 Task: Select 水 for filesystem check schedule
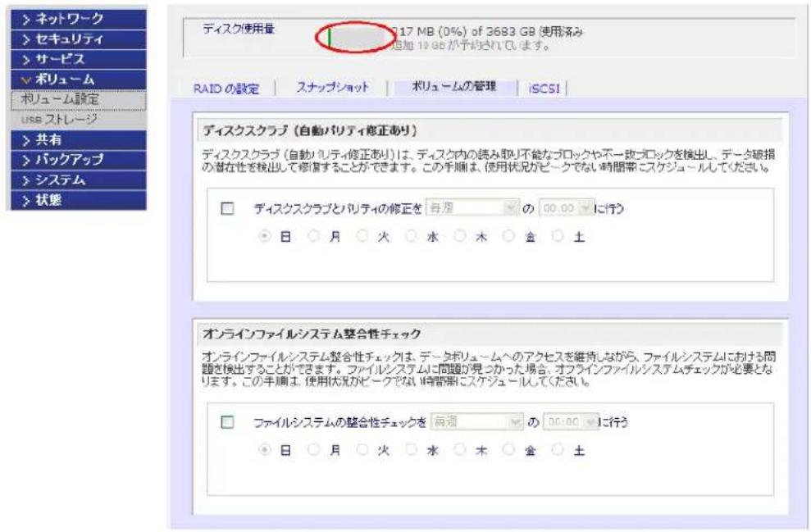coord(411,450)
